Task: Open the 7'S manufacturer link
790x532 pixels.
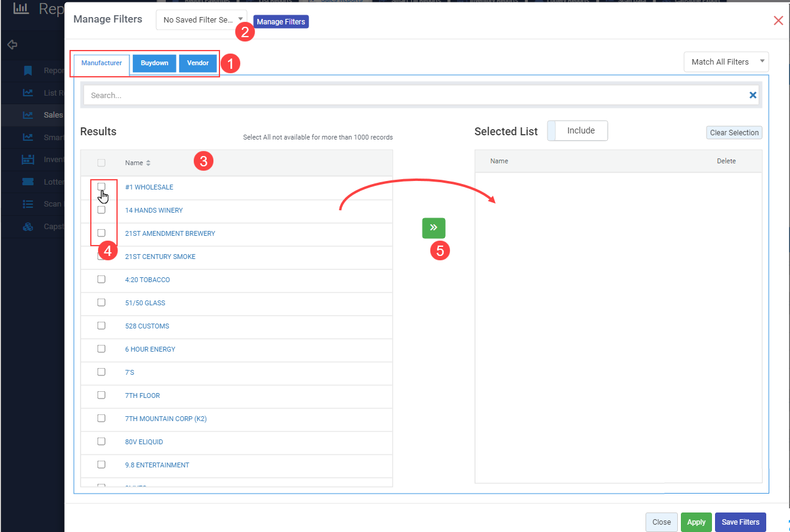Action: pos(129,372)
